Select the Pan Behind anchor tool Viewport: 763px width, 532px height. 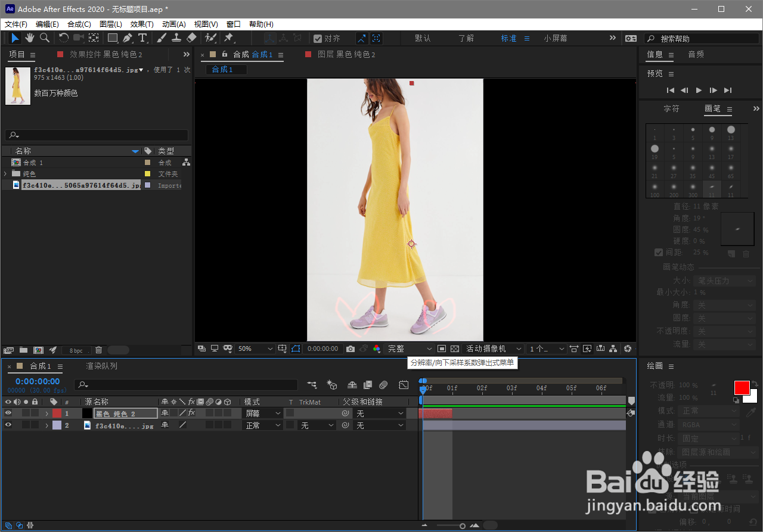pyautogui.click(x=94, y=38)
